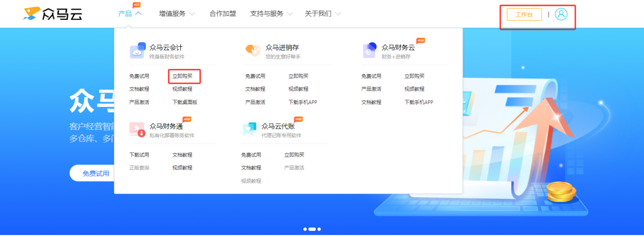Image resolution: width=644 pixels, height=237 pixels.
Task: Click 产品激活 under 众马进销存
Action: 255,102
